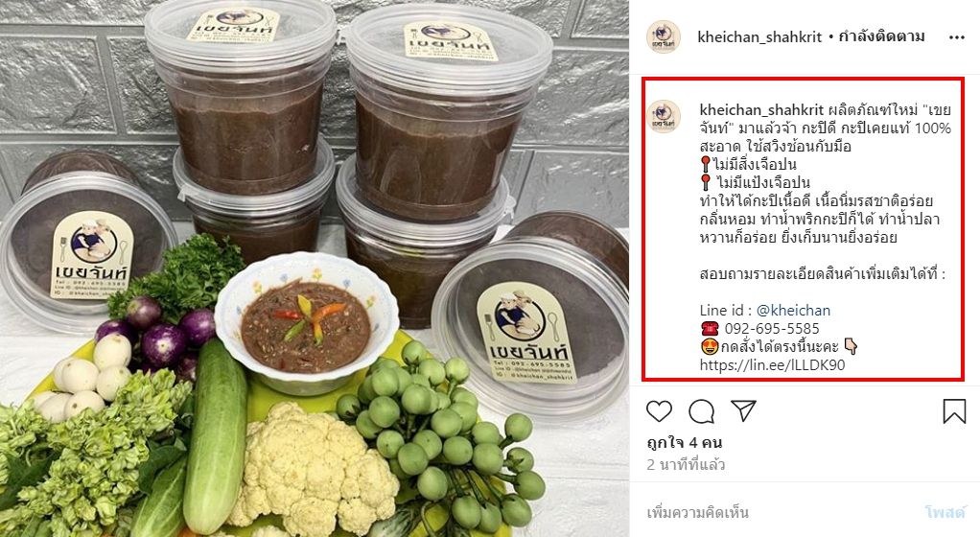Click phone number 092-695-5585 in caption
The image size is (980, 537).
pyautogui.click(x=772, y=328)
